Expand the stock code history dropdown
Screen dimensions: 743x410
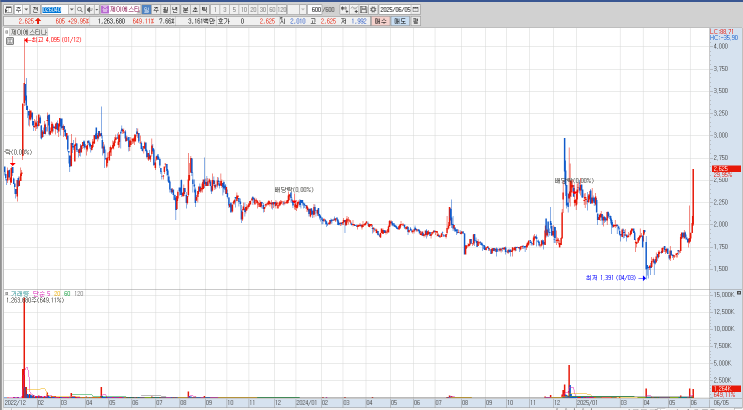[72, 9]
